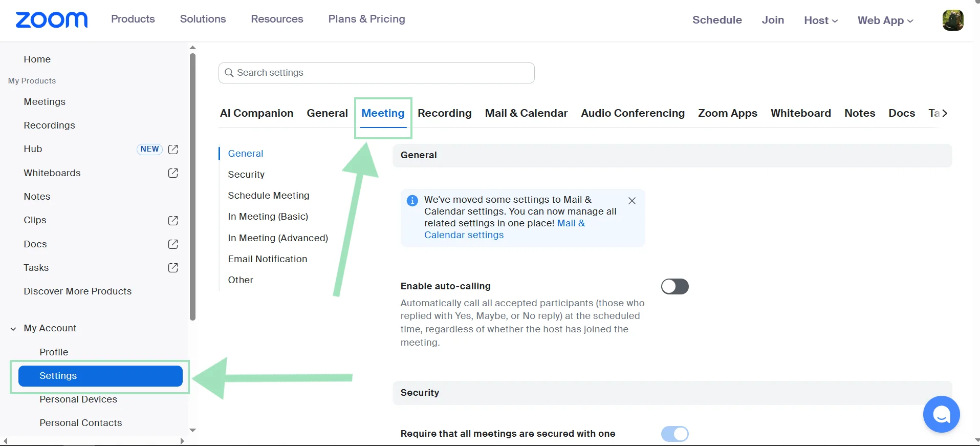Select the Meeting tab
Screen dimensions: 980x446
point(383,113)
